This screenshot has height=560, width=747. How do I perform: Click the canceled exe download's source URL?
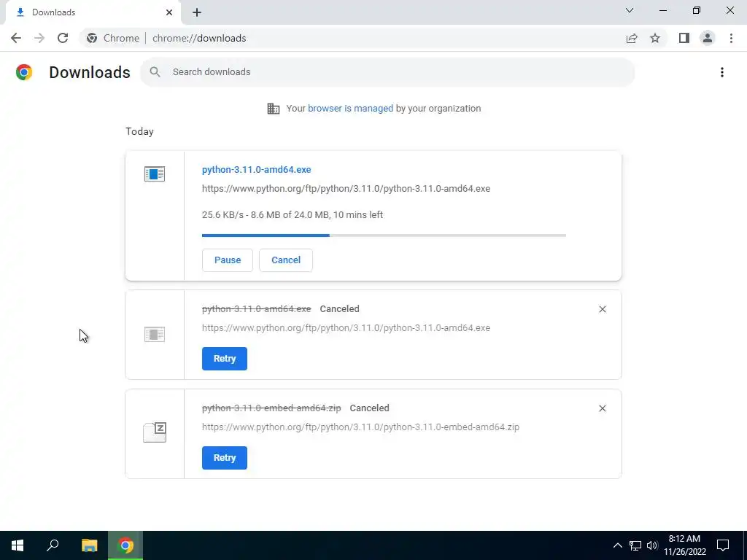[x=346, y=327]
